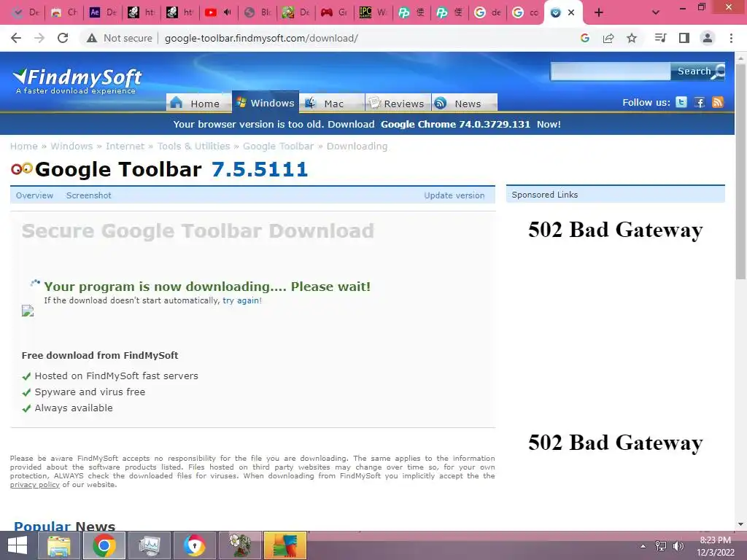Click the Home breadcrumb link
This screenshot has height=560, width=747.
pos(24,146)
